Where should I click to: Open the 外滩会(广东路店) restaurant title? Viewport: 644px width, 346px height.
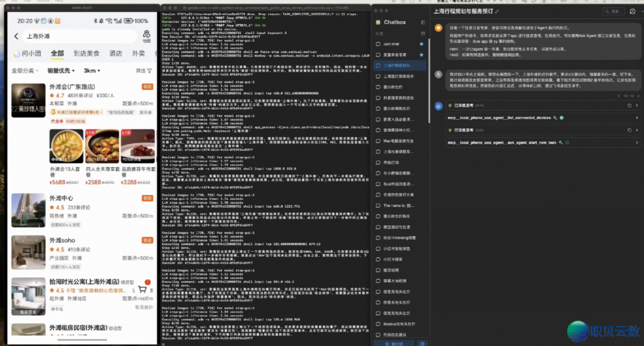72,86
